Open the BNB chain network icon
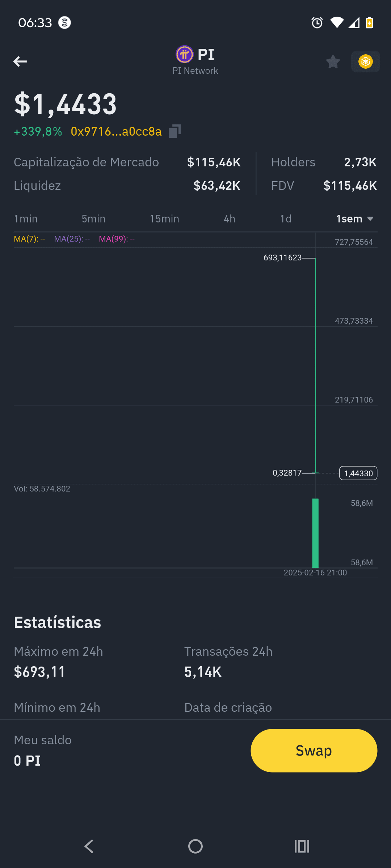The image size is (391, 868). [x=365, y=61]
